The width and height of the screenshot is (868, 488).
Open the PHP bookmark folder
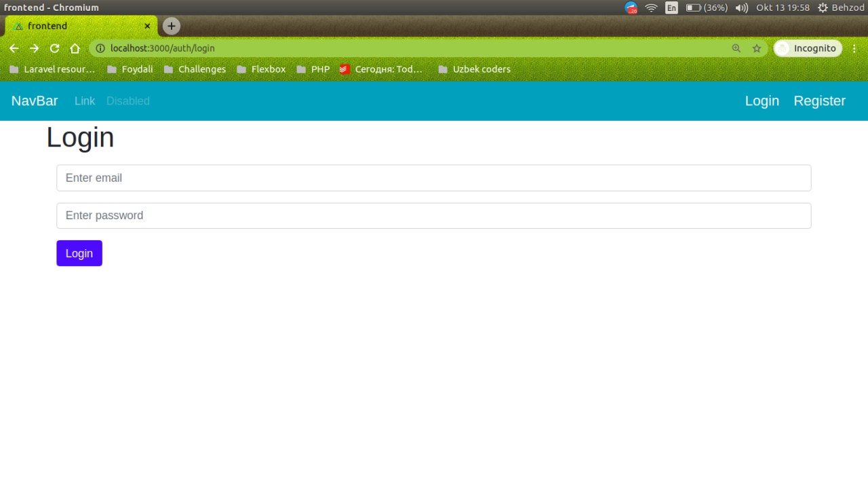coord(313,69)
